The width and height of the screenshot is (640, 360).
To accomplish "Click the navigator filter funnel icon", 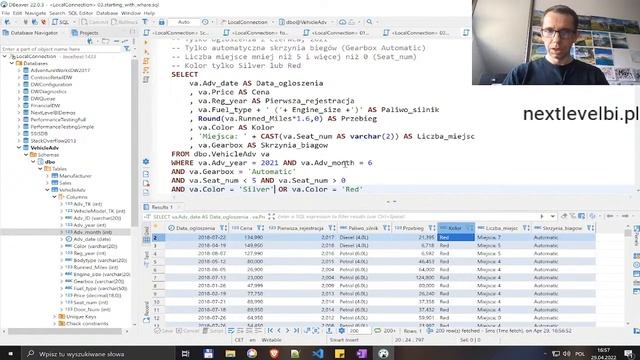I will point(127,49).
